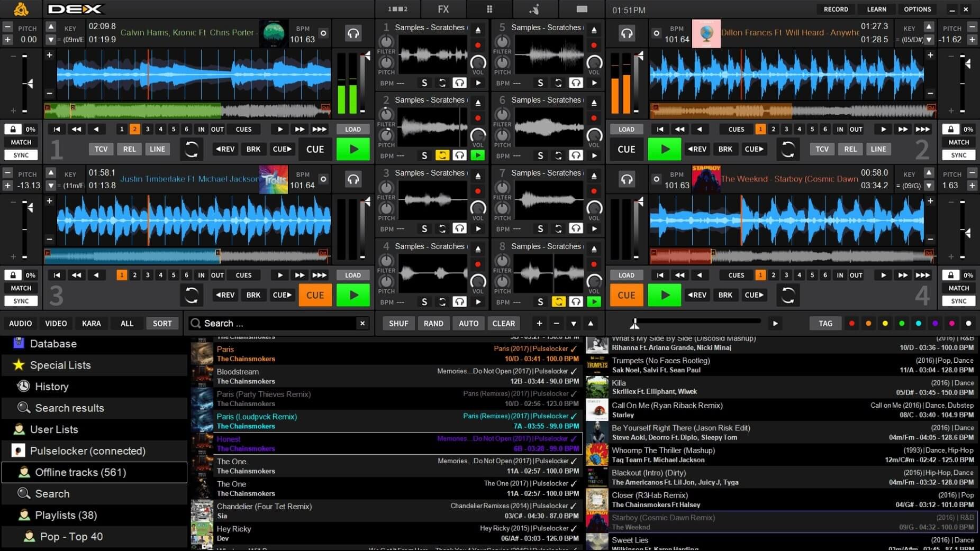The width and height of the screenshot is (980, 551).
Task: Click LOAD on Deck 1
Action: click(352, 128)
